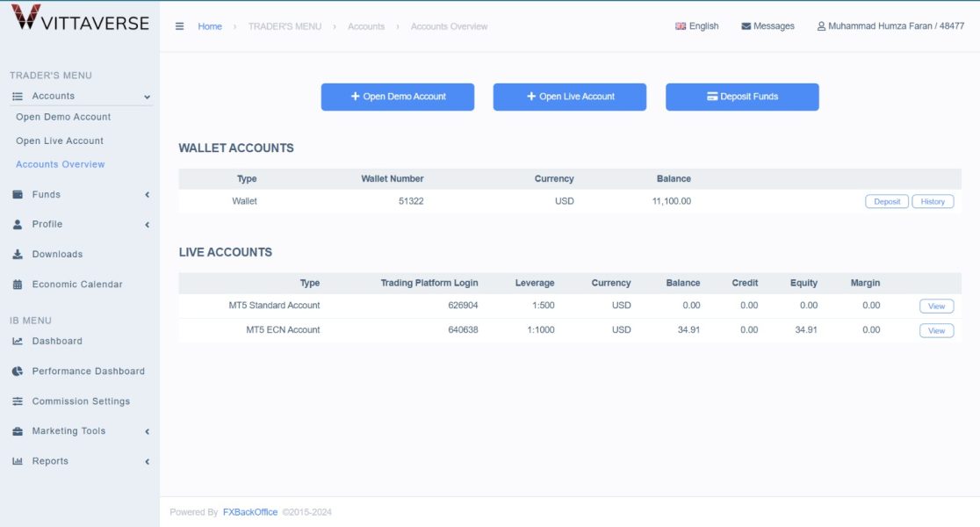Click the Messages envelope icon

[x=746, y=26]
